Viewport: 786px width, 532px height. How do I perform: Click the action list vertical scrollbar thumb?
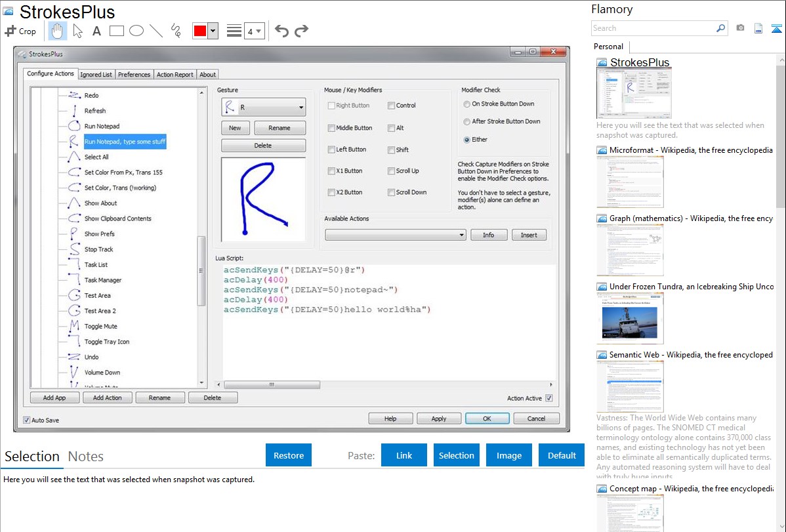pyautogui.click(x=201, y=270)
